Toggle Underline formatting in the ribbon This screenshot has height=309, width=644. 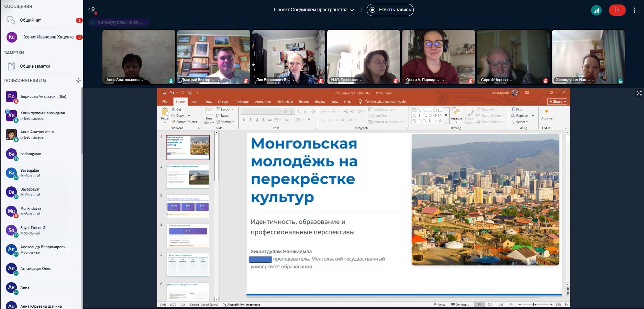point(257,120)
